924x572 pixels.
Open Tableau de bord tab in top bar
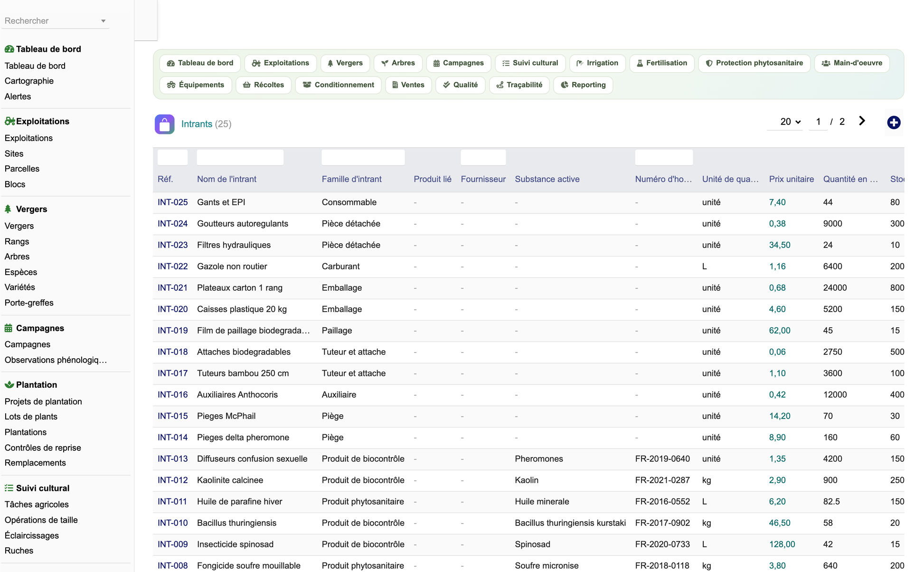[x=200, y=63]
